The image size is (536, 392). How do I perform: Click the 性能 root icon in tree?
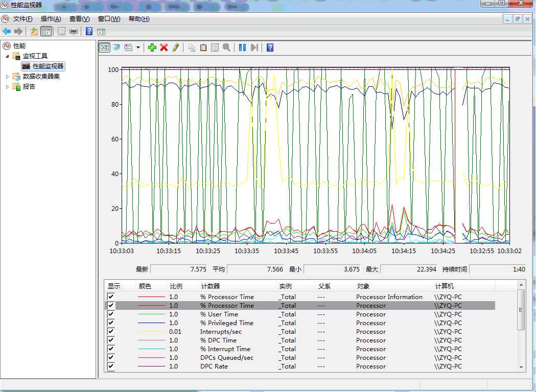(x=7, y=45)
